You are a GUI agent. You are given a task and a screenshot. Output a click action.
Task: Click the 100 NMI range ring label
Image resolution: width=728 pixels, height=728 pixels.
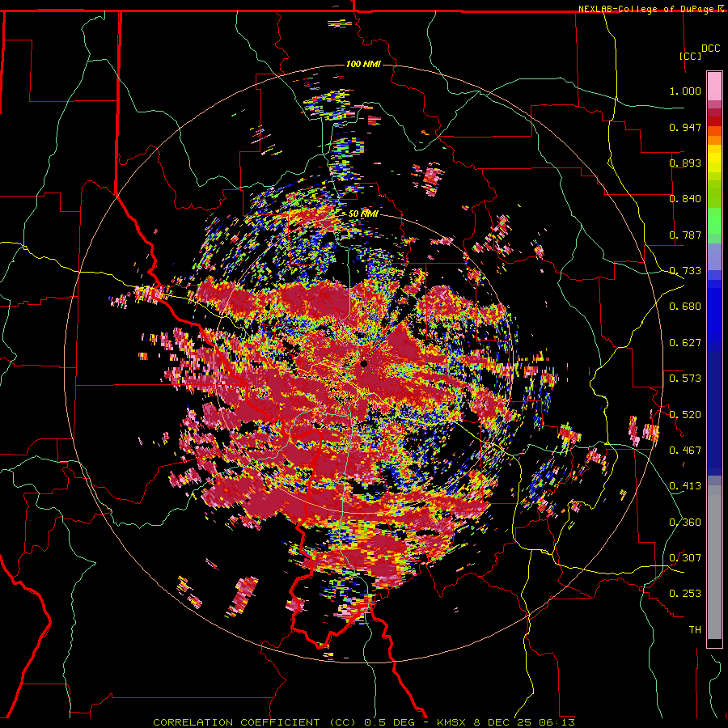click(363, 64)
